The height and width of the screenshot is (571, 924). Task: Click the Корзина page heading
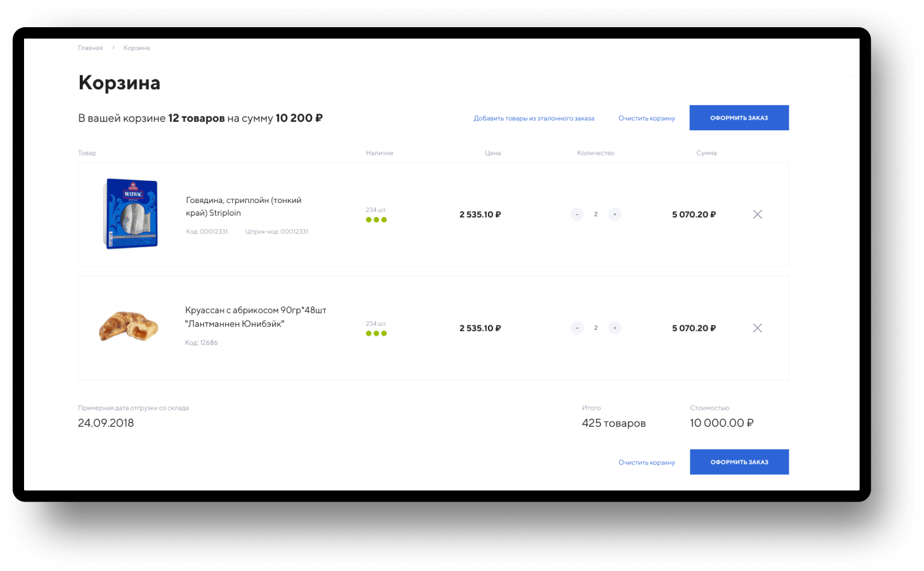[119, 83]
